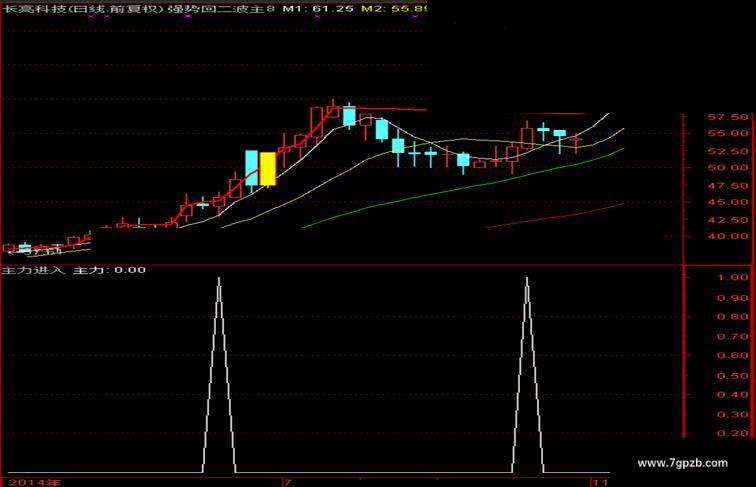Click the 0.60 indicator scale label

(x=733, y=355)
